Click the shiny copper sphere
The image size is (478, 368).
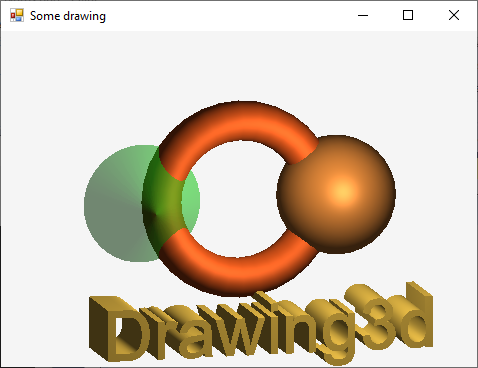(x=336, y=194)
